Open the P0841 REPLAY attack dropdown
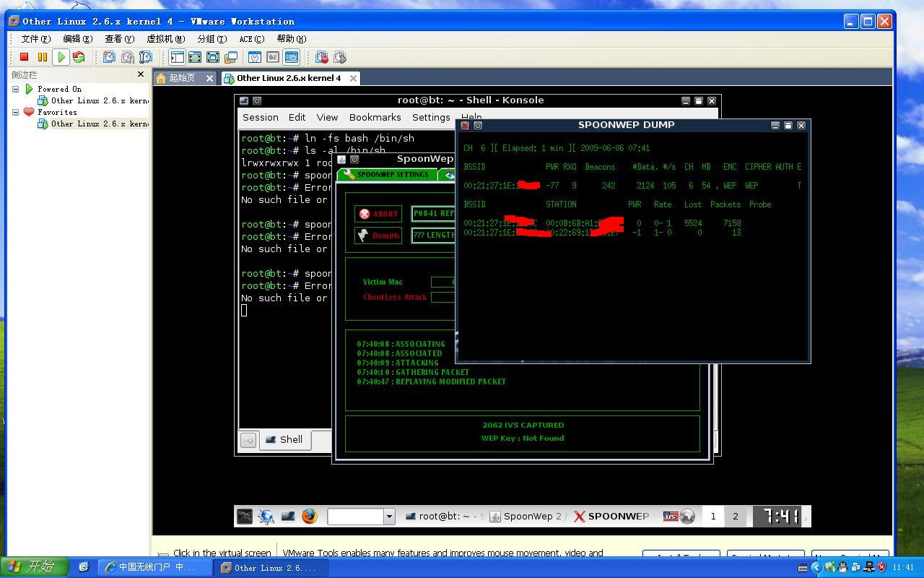 (433, 213)
